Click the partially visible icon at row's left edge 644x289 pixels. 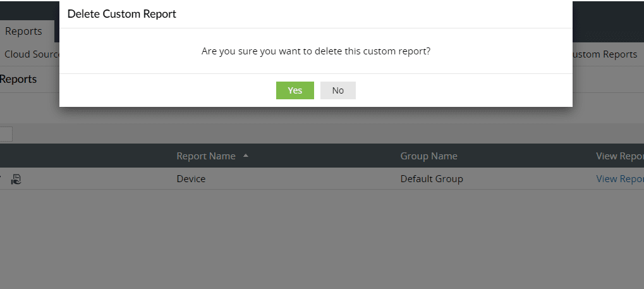pos(1,179)
